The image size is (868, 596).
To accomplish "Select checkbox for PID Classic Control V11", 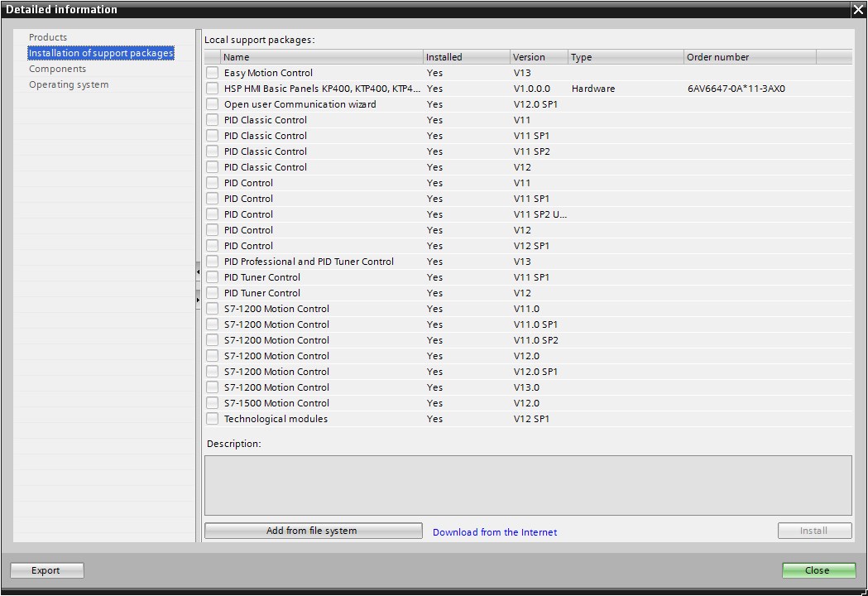I will (x=212, y=120).
